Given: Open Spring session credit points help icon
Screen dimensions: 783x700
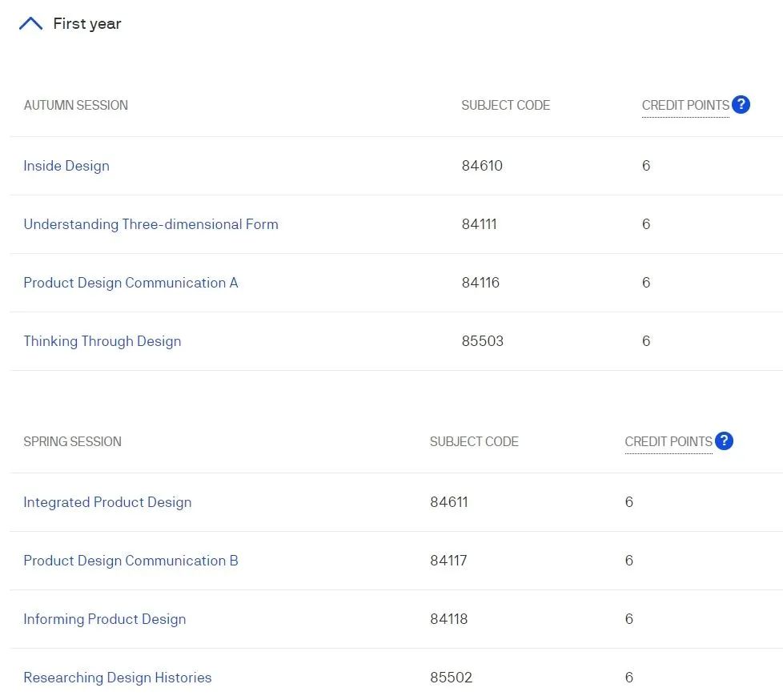Looking at the screenshot, I should (x=724, y=441).
